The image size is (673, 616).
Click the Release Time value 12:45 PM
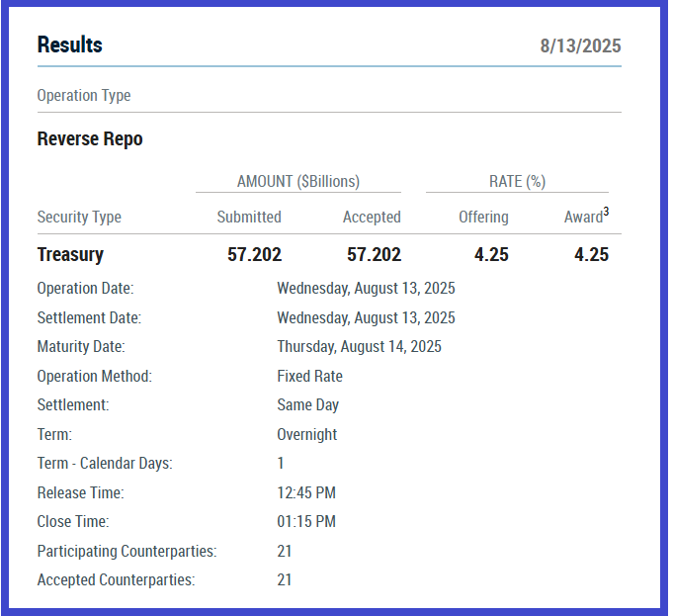tap(306, 492)
